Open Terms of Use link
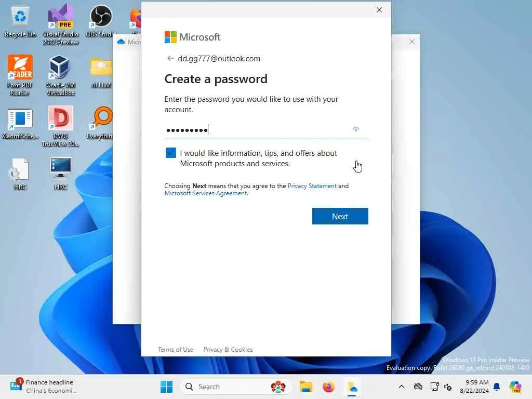This screenshot has height=399, width=532. (x=176, y=350)
